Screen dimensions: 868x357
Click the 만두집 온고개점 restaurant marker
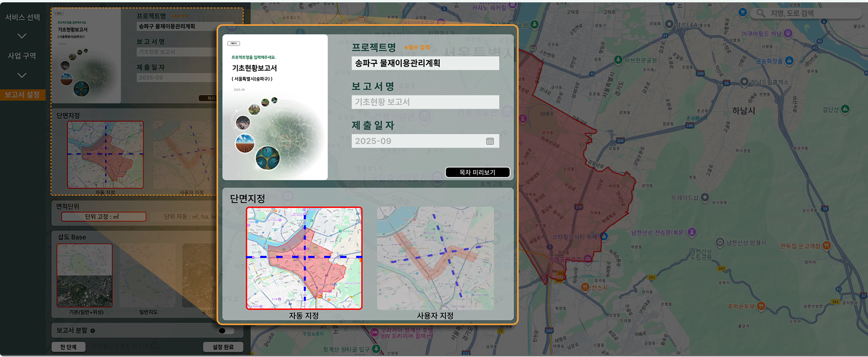point(826,246)
